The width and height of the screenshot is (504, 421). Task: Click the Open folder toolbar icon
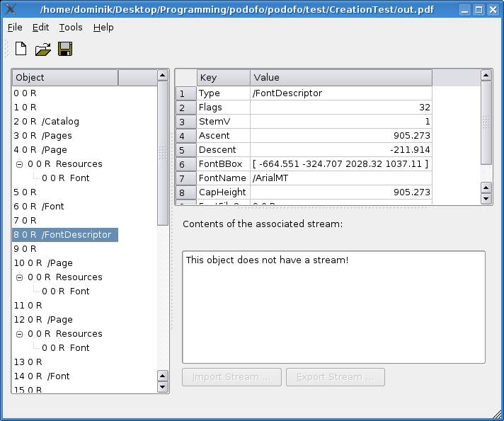coord(43,49)
